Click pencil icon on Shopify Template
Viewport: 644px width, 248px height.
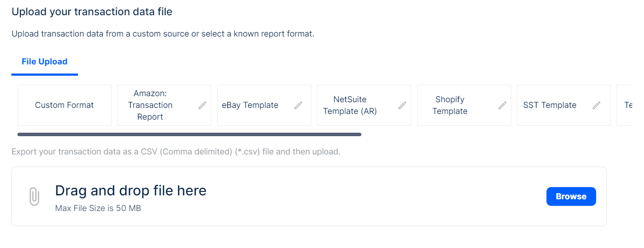(502, 105)
